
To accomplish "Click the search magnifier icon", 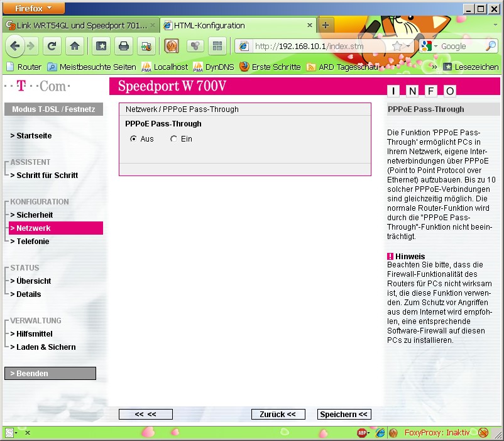I will coord(491,46).
